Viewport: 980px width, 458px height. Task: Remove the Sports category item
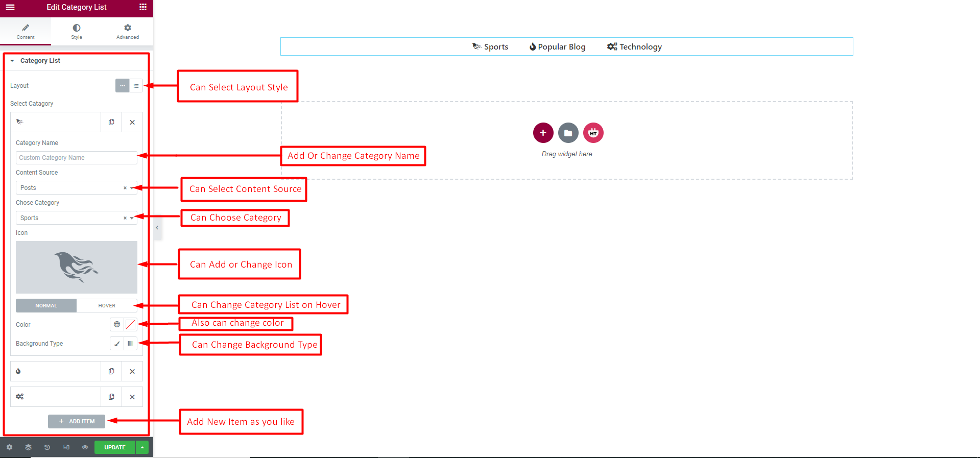(132, 122)
